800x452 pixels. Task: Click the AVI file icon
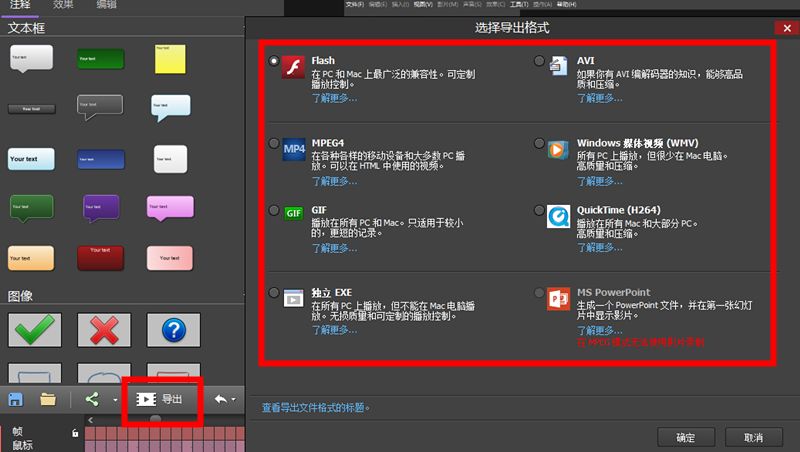click(558, 66)
